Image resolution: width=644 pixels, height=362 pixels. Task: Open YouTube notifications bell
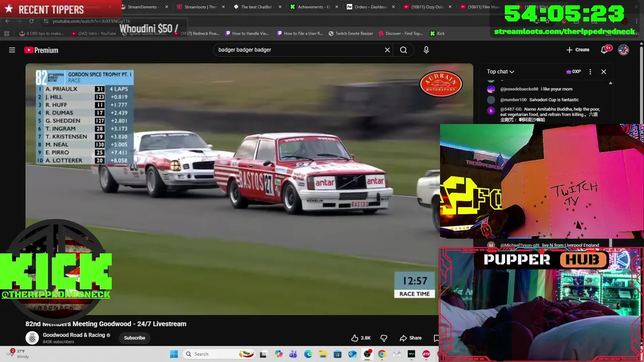click(605, 50)
